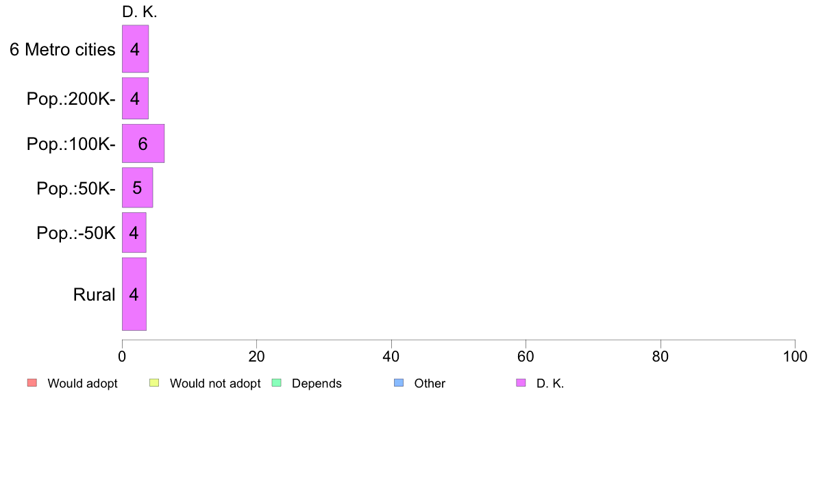Click the magenta D. K. legend swatch
This screenshot has height=504, width=814.
[521, 383]
